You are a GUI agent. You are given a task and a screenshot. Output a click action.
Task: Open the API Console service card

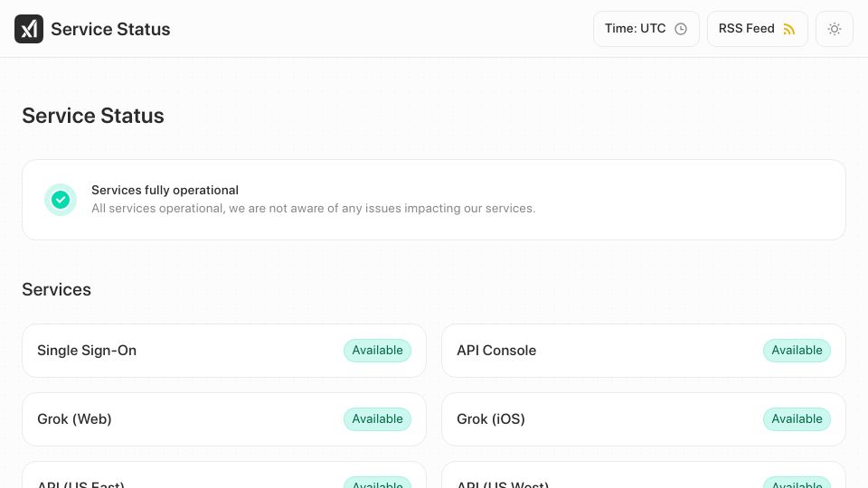coord(644,351)
